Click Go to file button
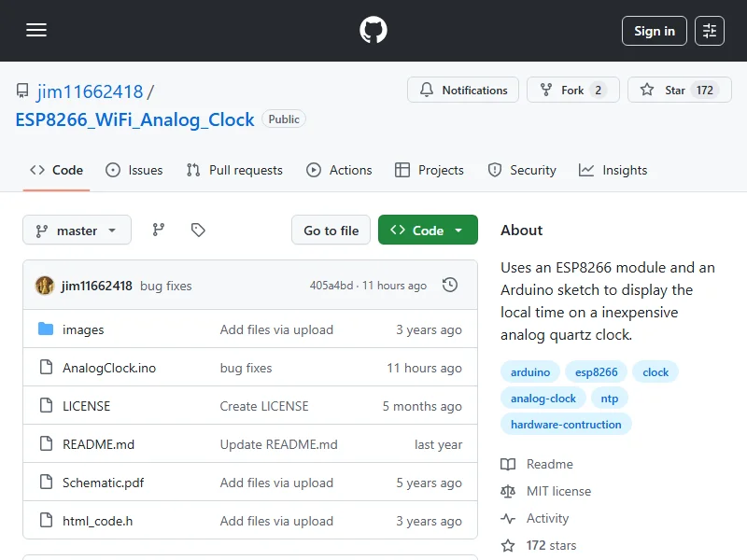Screen dimensions: 747x560 tap(331, 231)
